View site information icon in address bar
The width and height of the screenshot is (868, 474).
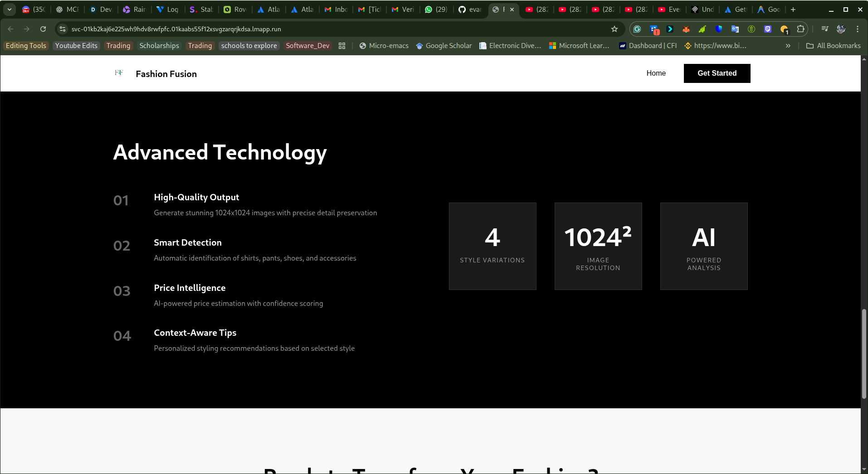coord(63,29)
